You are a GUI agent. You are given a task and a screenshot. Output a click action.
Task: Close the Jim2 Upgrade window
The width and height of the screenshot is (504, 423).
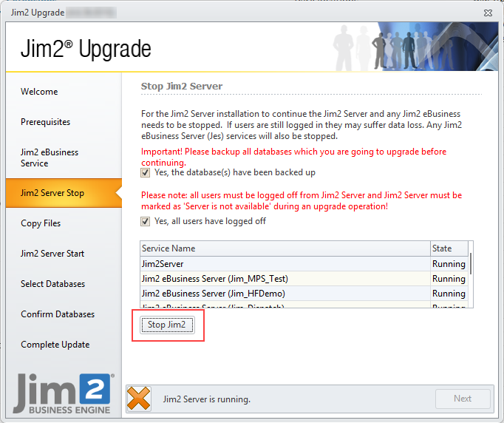pyautogui.click(x=488, y=13)
